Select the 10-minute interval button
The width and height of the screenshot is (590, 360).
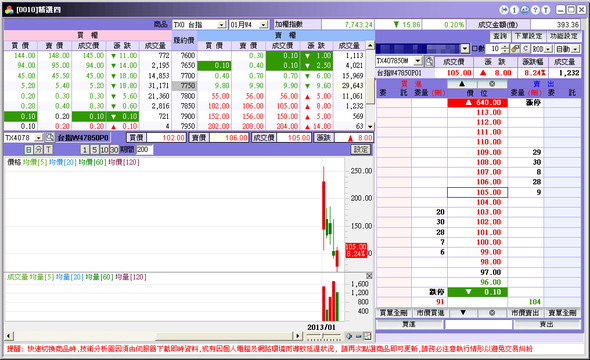104,150
